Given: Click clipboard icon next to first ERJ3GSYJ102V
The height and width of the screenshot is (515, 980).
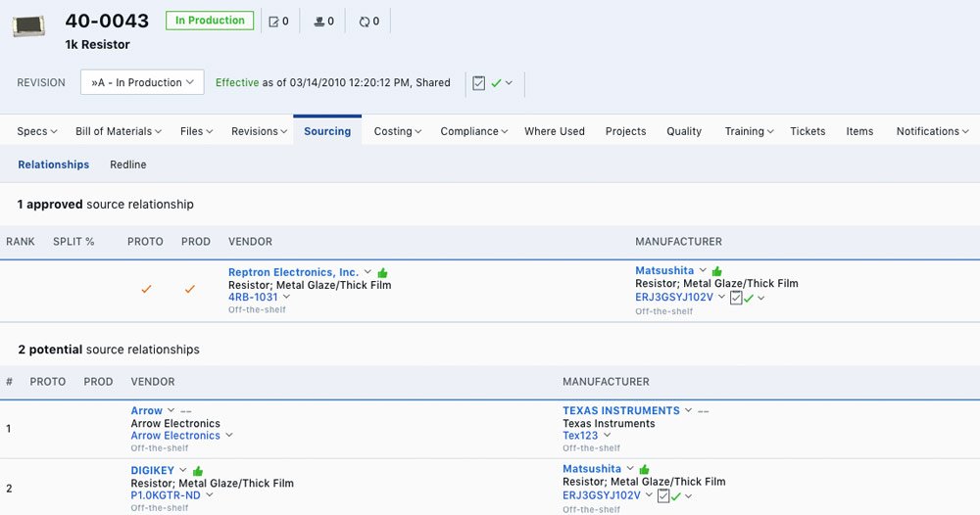Looking at the screenshot, I should (736, 298).
